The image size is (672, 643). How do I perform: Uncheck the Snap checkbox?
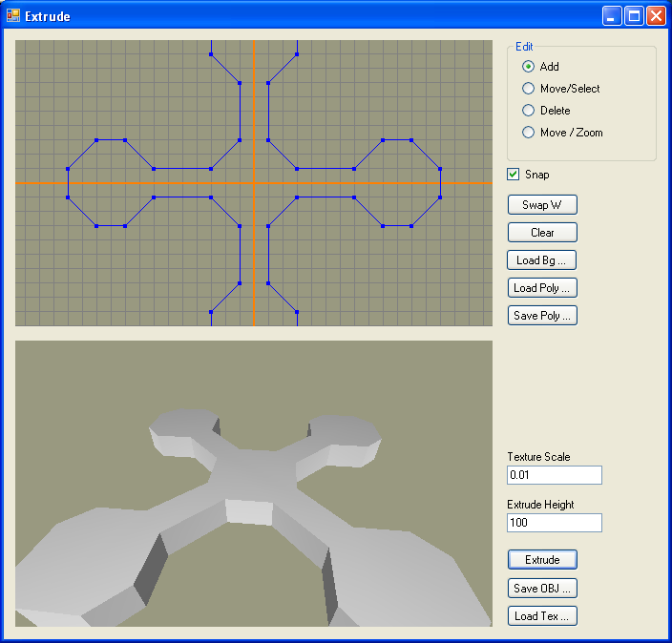point(514,175)
